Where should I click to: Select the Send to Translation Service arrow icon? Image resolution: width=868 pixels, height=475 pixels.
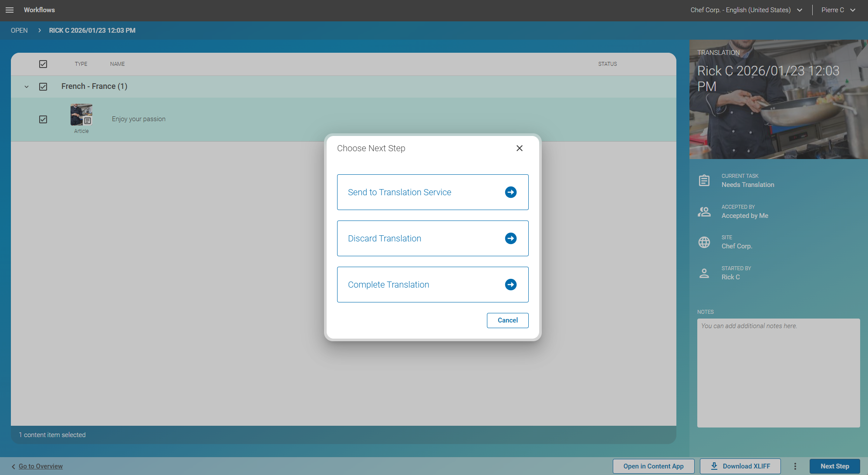(510, 192)
